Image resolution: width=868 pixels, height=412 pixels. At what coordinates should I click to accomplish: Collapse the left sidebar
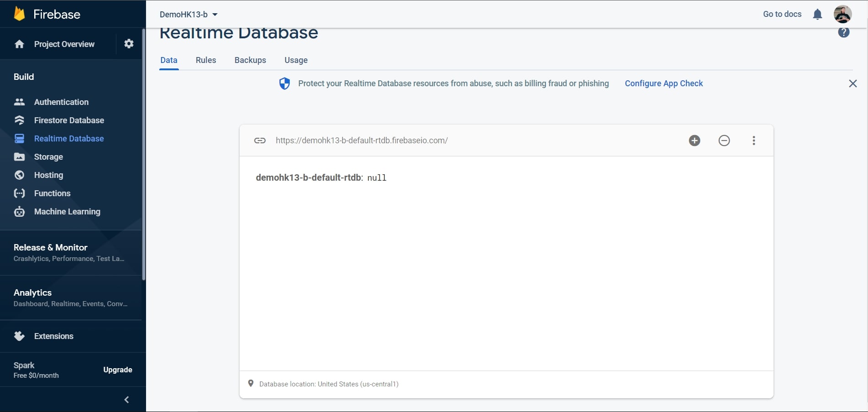(126, 399)
